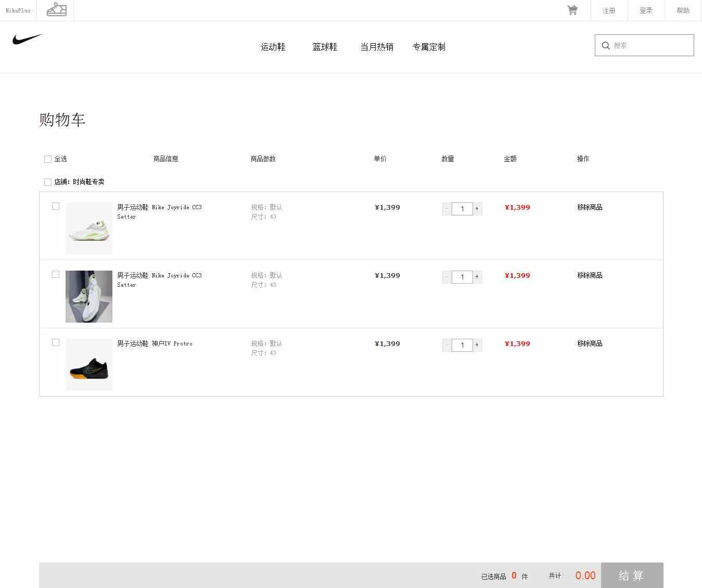Click the 购物车 page heading
The width and height of the screenshot is (702, 588).
click(62, 120)
